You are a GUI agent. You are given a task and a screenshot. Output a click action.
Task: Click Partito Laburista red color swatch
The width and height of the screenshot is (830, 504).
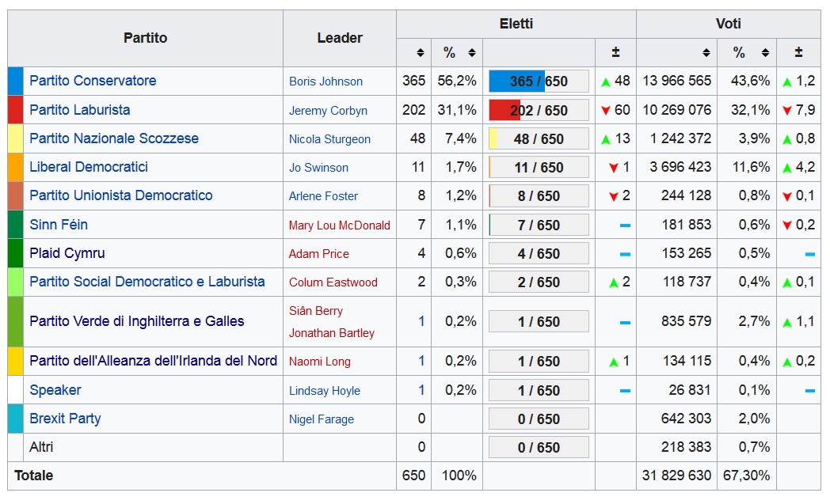click(15, 110)
